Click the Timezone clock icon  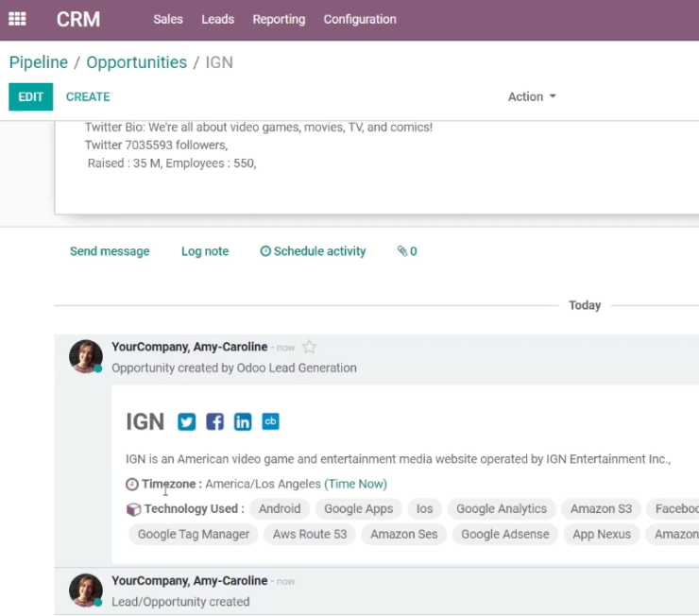(x=132, y=484)
